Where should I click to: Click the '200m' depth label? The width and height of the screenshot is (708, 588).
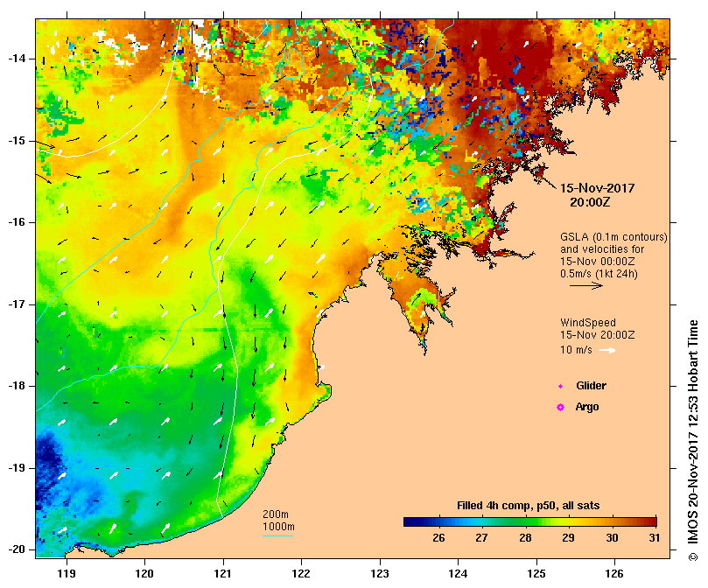tap(276, 514)
